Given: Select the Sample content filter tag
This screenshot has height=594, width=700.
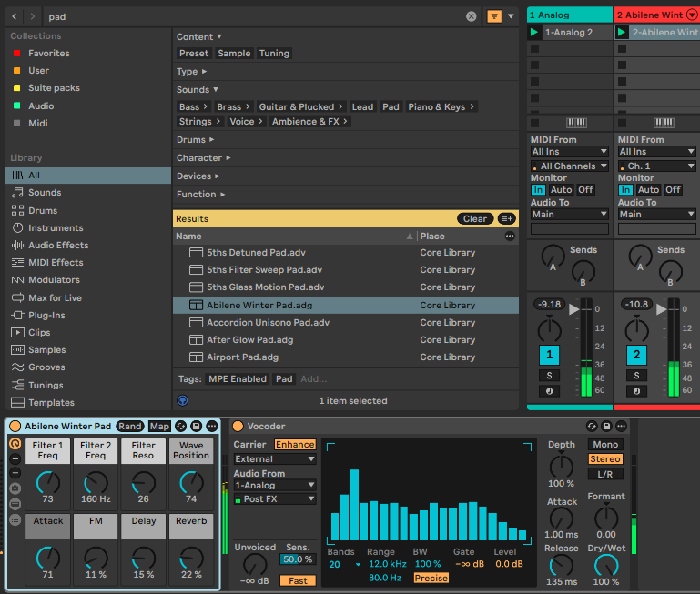Looking at the screenshot, I should pos(234,53).
